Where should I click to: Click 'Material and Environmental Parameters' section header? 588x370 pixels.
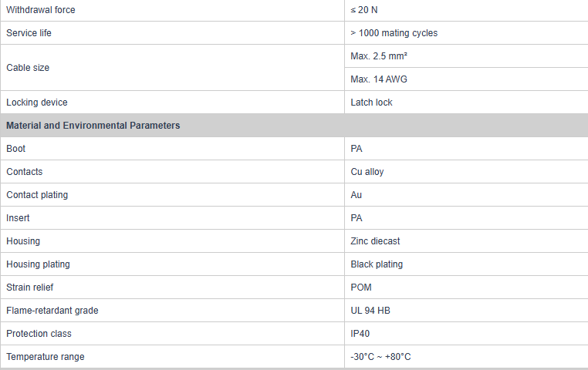pos(93,126)
